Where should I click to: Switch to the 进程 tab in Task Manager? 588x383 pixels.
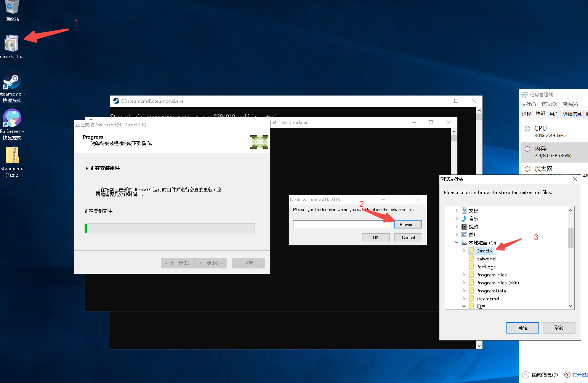pyautogui.click(x=527, y=114)
